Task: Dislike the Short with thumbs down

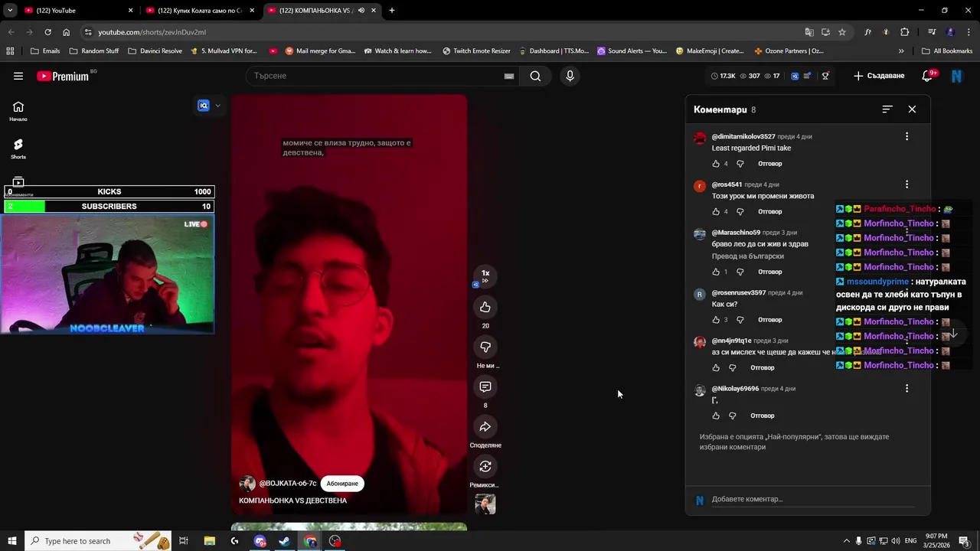Action: click(x=485, y=347)
